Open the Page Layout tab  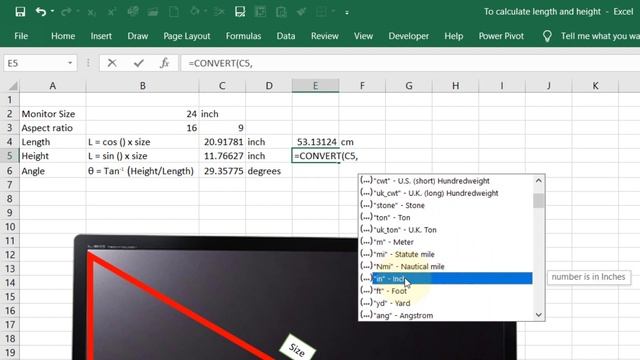(187, 36)
